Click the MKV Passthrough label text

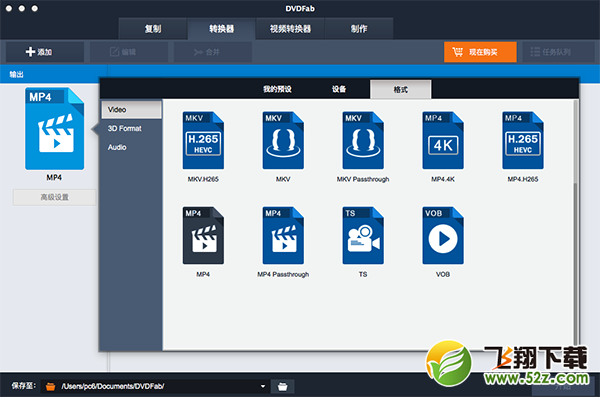point(363,179)
